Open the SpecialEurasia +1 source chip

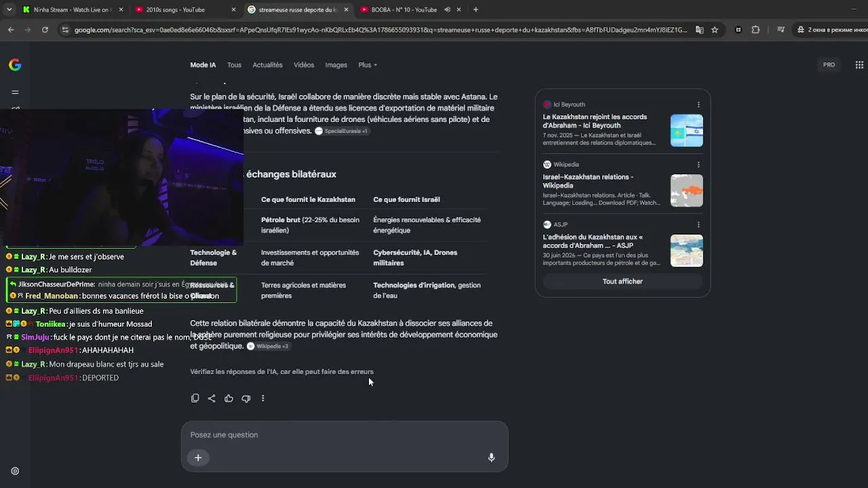pos(342,131)
